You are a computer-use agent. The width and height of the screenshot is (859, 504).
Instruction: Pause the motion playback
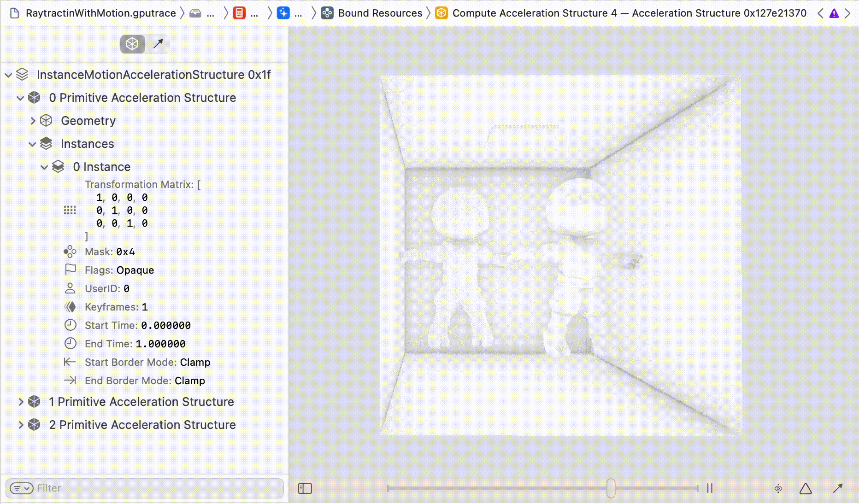tap(710, 488)
